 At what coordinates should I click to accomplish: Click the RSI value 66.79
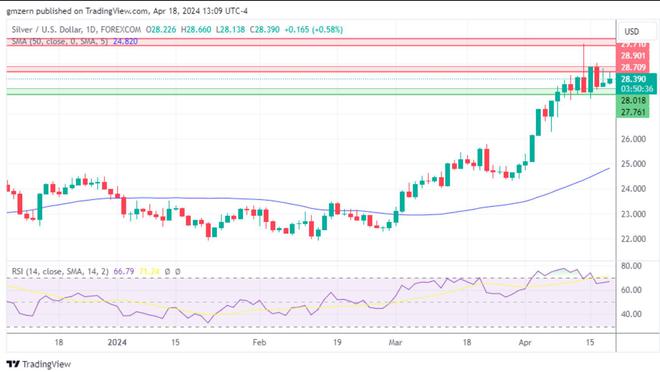124,272
